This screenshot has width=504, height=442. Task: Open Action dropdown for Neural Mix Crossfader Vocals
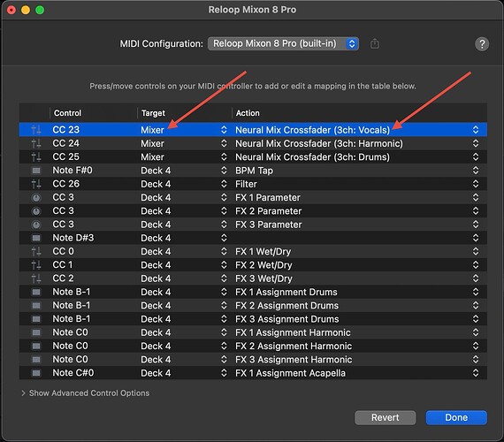(476, 130)
